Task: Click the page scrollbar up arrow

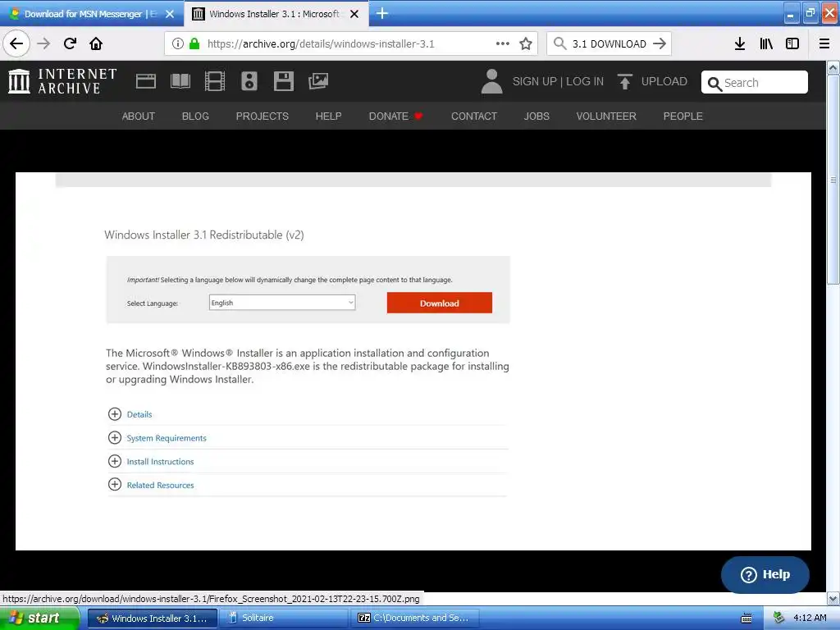Action: (833, 68)
